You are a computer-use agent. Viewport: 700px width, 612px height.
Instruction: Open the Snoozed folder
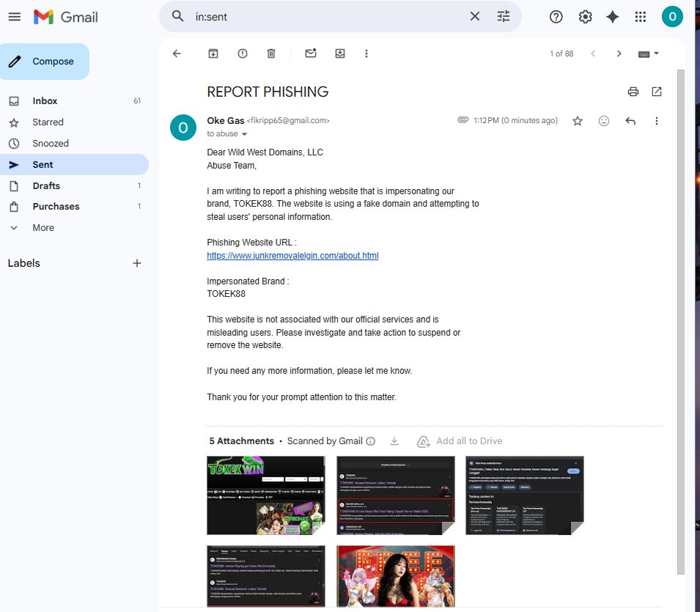74,144
